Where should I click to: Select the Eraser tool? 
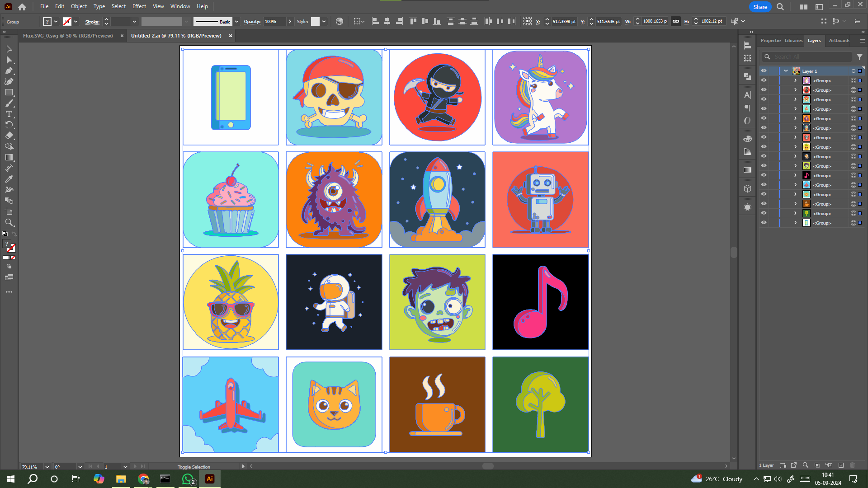[9, 136]
